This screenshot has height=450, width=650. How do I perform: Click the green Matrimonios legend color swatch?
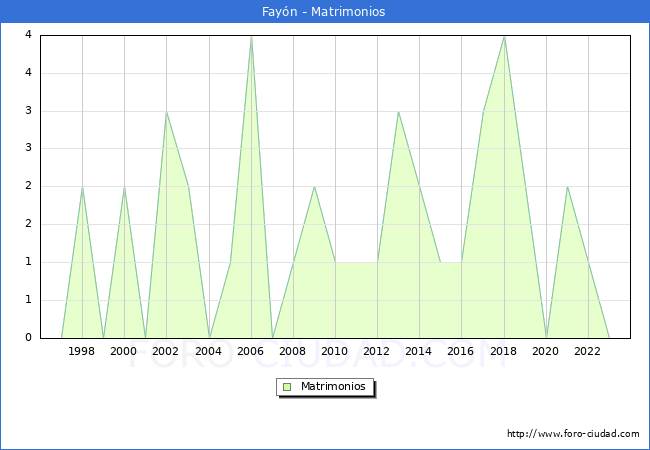(287, 387)
